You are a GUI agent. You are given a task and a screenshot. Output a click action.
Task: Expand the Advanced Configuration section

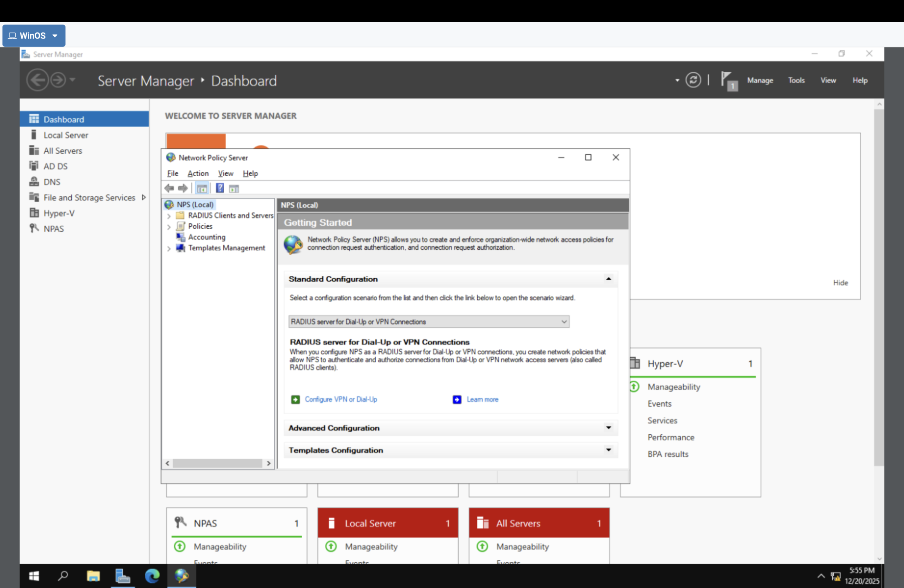608,428
